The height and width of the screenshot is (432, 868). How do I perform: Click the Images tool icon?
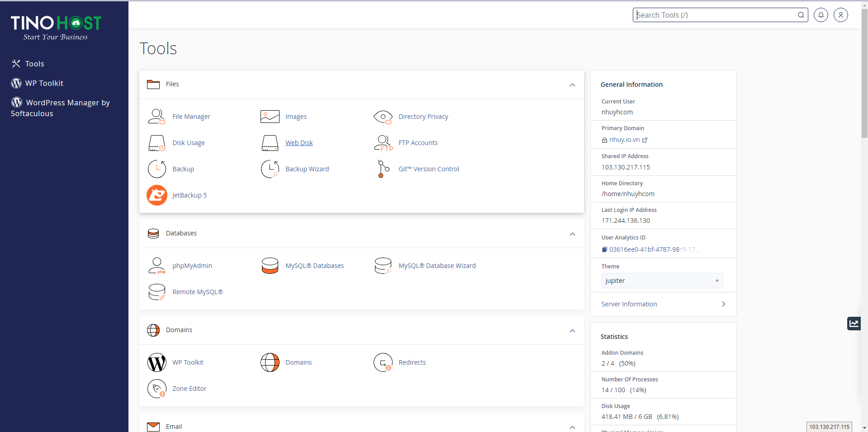point(270,117)
